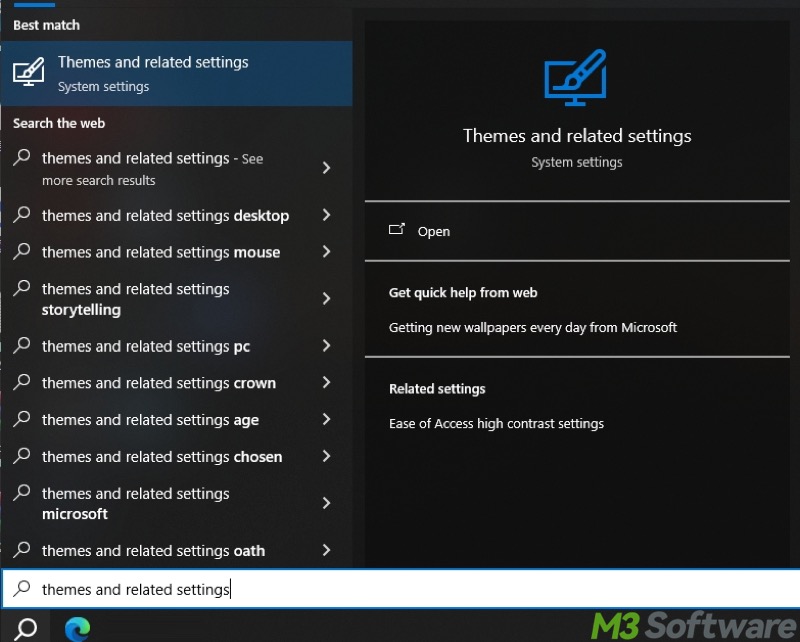
Task: Expand chevron beside the 'pc' suggestion
Action: click(x=327, y=345)
